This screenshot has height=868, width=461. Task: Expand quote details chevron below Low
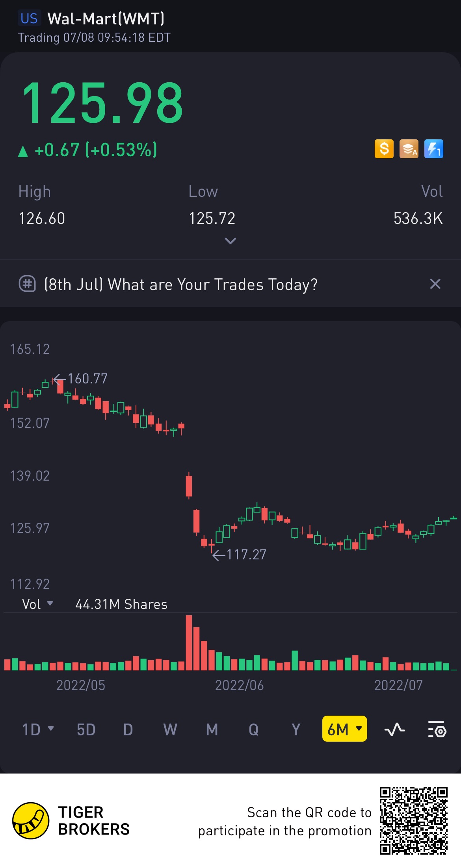tap(230, 241)
